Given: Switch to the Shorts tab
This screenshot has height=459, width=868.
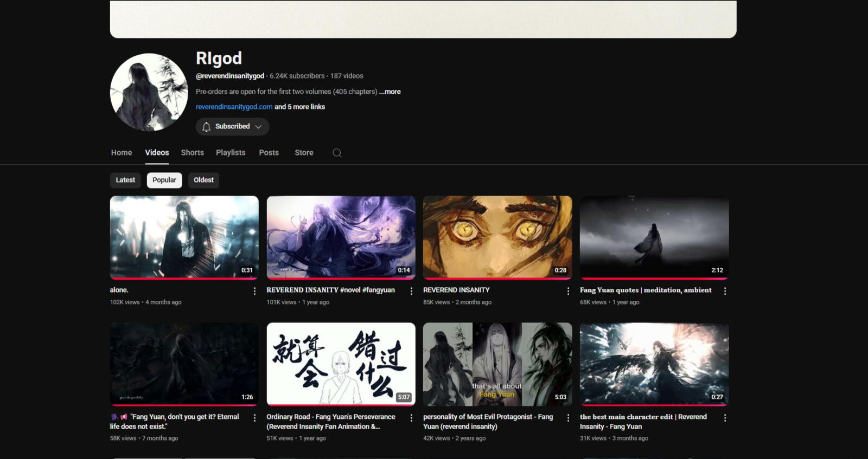Looking at the screenshot, I should coord(192,153).
